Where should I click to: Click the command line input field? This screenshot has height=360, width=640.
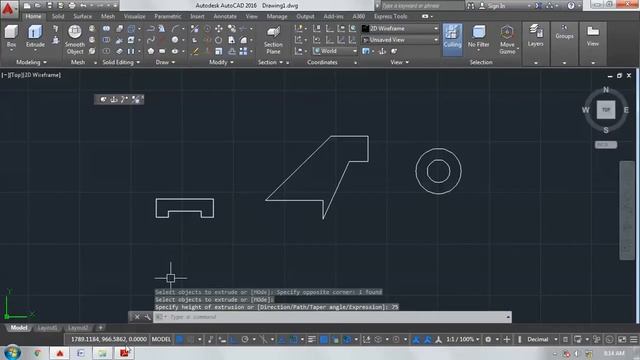click(x=332, y=317)
